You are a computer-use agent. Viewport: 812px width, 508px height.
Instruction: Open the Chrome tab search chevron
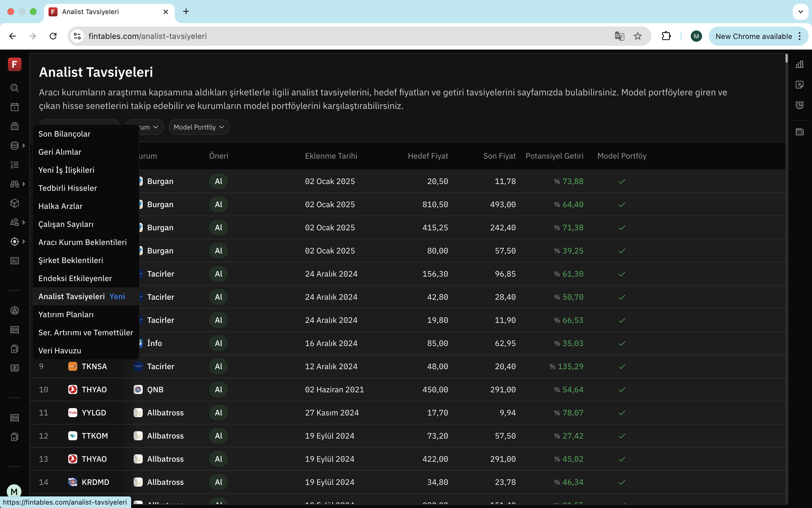click(x=801, y=12)
